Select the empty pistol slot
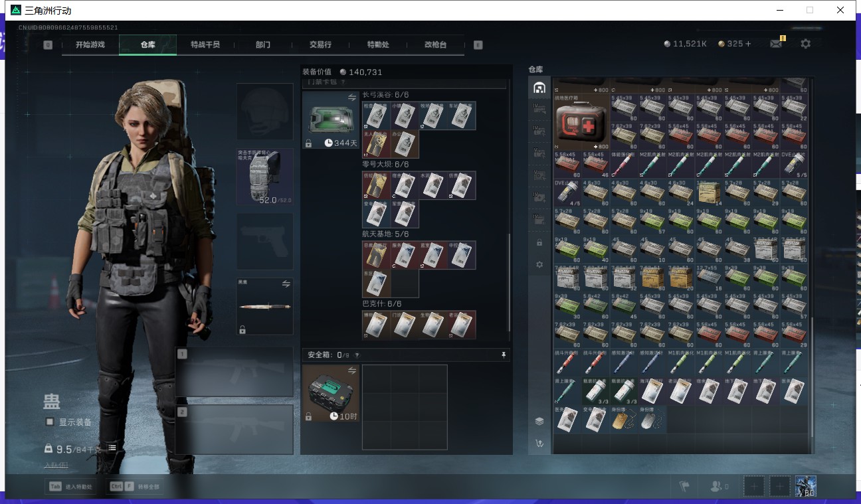861x504 pixels. coord(265,241)
